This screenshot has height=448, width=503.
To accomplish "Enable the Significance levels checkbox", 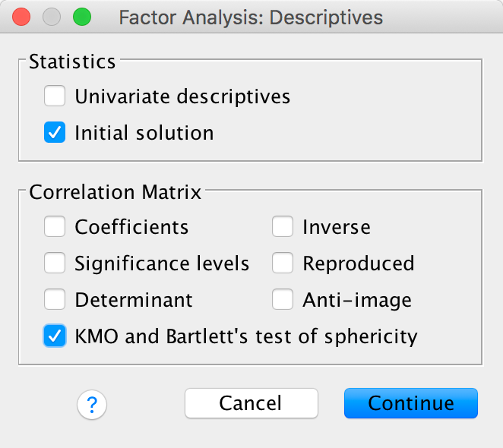I will coord(55,263).
